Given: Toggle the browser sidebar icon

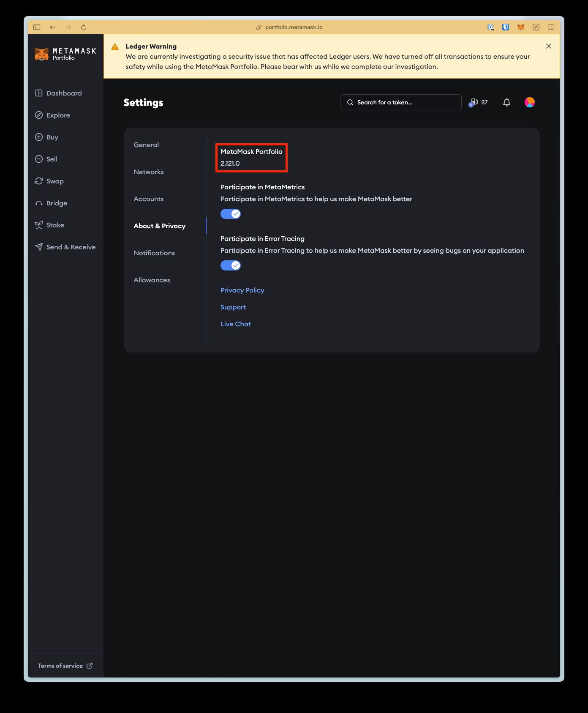Looking at the screenshot, I should (x=37, y=27).
